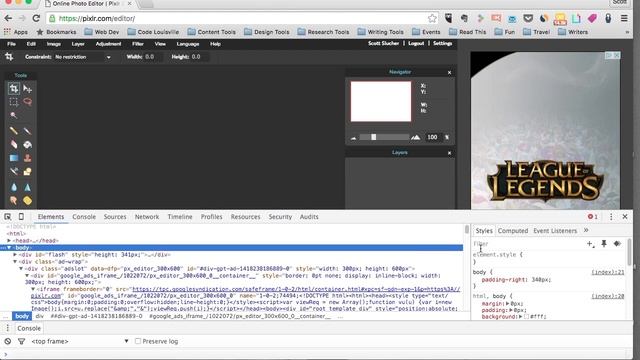The height and width of the screenshot is (360, 640).
Task: Open the Web Dev bookmarks folder
Action: click(x=102, y=32)
